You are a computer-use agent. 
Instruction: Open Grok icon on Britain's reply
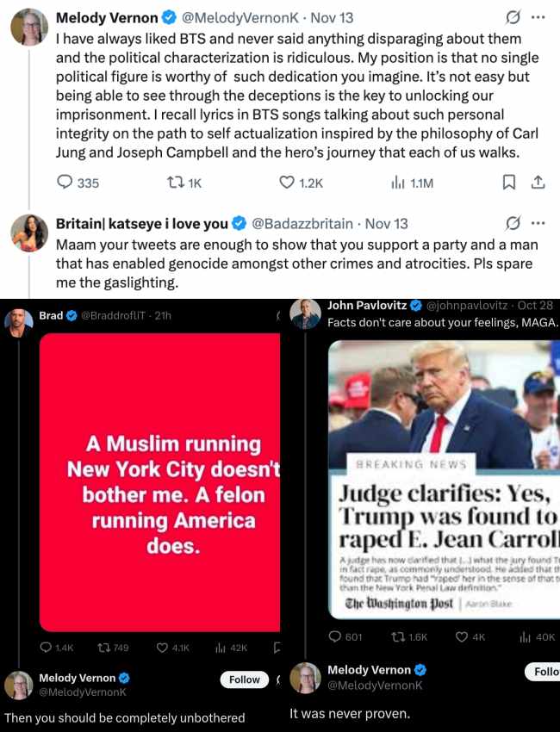click(x=513, y=224)
